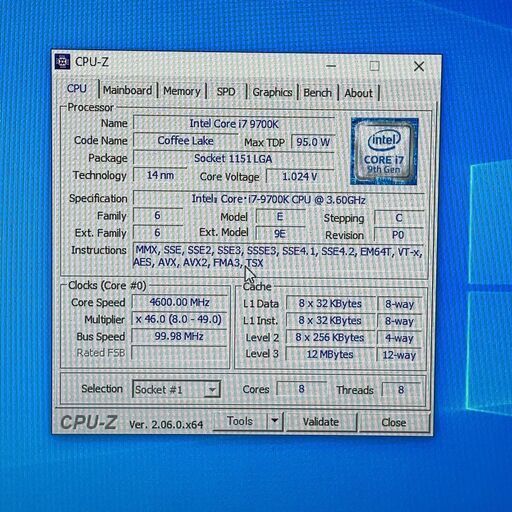Select the SPD tab
The image size is (512, 512).
(226, 92)
